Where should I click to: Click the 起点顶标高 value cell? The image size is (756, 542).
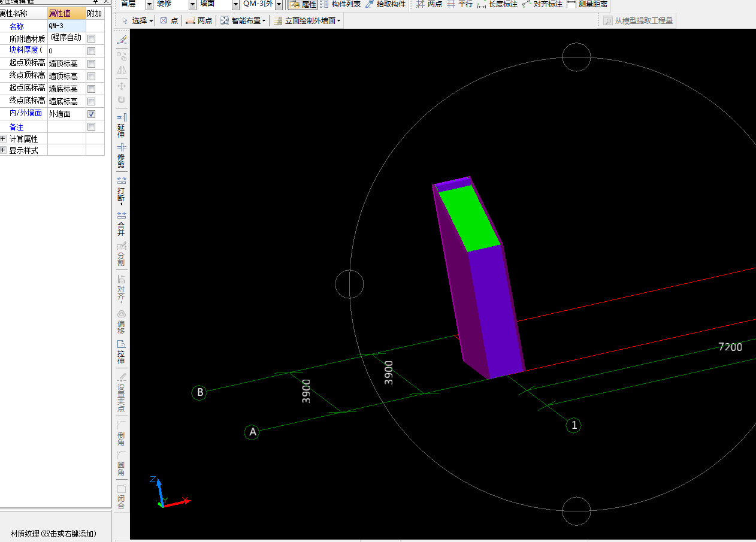coord(66,63)
